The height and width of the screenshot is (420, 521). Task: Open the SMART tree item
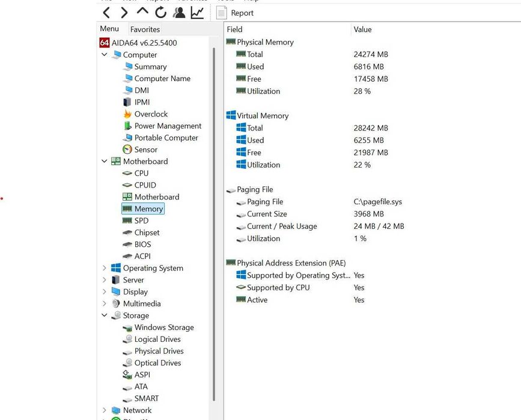click(x=147, y=398)
